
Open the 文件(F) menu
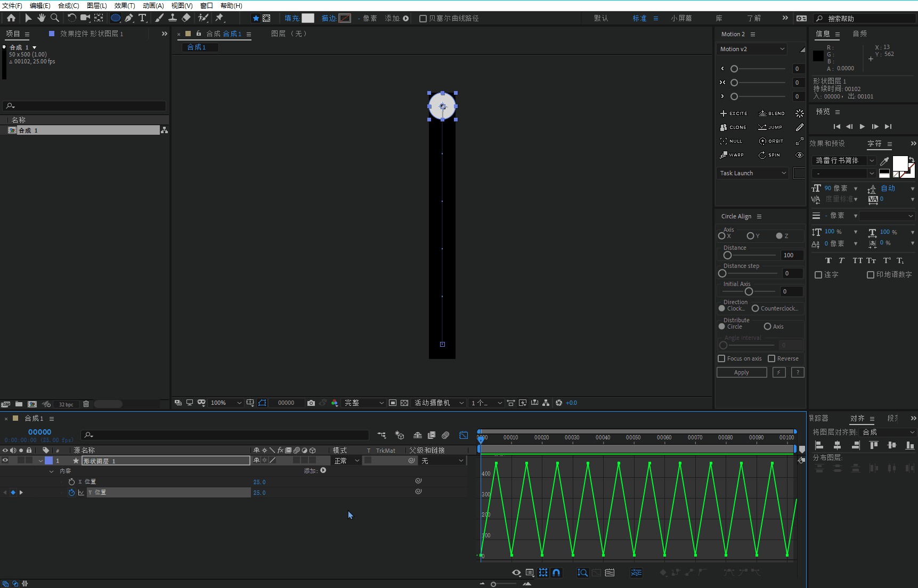[x=12, y=5]
